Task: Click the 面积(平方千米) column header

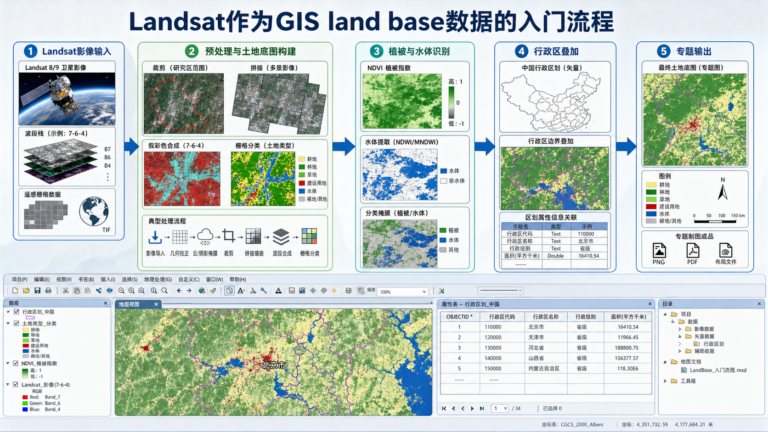Action: 628,316
